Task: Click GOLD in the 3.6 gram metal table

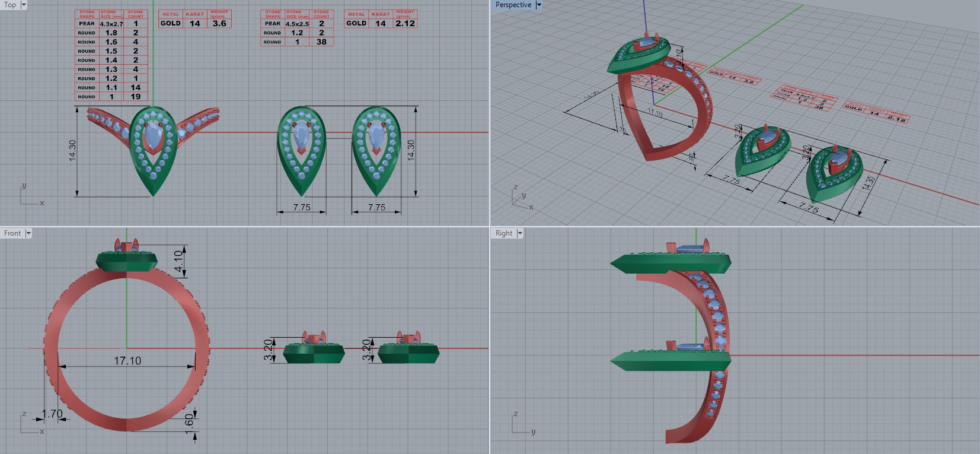Action: 171,23
